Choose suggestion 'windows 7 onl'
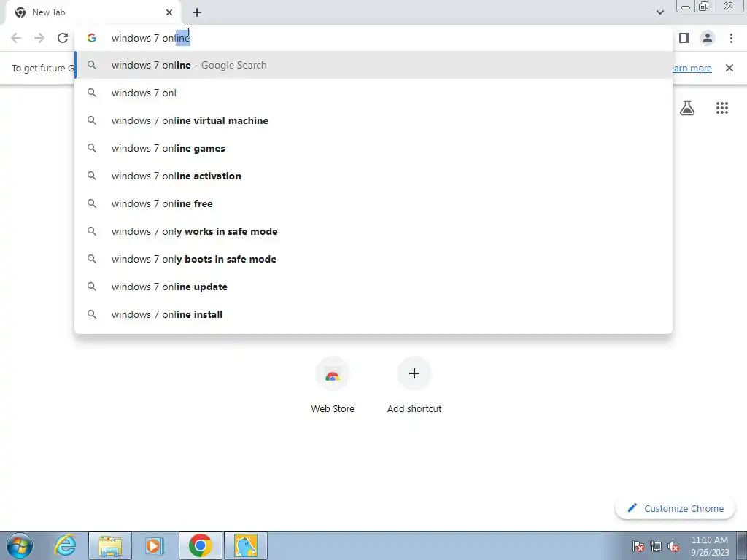The image size is (747, 560). [373, 93]
